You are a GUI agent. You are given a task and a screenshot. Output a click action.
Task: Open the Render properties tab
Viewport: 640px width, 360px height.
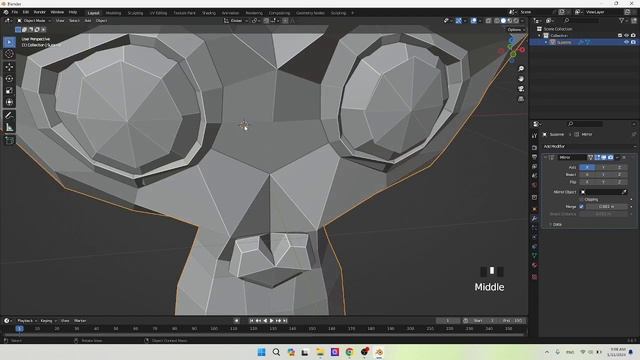coord(534,148)
